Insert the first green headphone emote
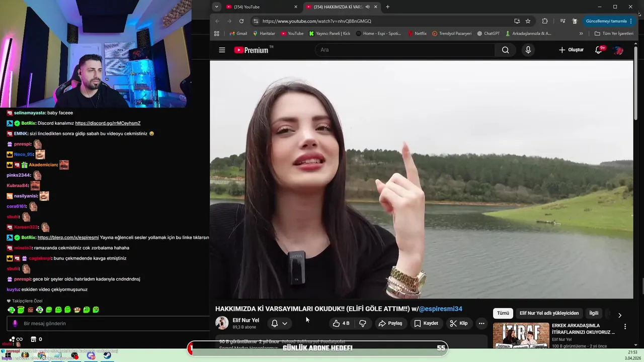 click(x=11, y=310)
